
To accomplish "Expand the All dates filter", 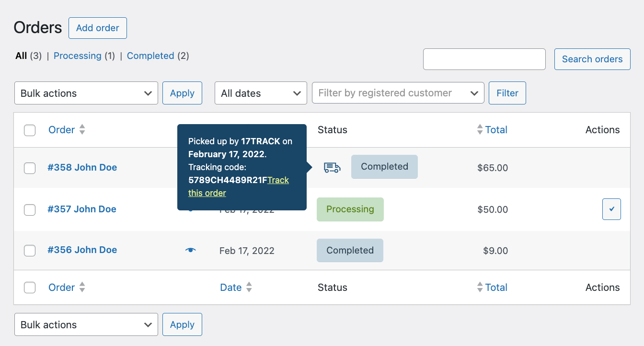I will click(x=261, y=93).
